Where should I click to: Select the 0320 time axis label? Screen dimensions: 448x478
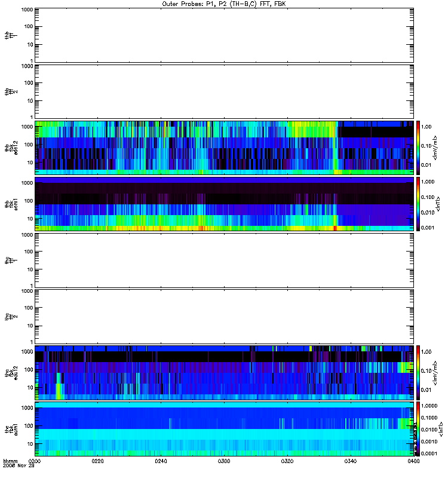(287, 461)
